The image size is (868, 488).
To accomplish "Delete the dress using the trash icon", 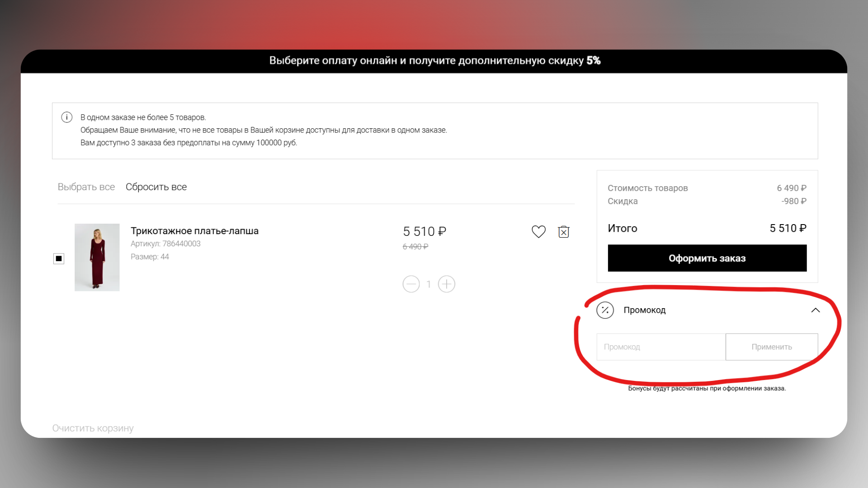I will click(563, 231).
